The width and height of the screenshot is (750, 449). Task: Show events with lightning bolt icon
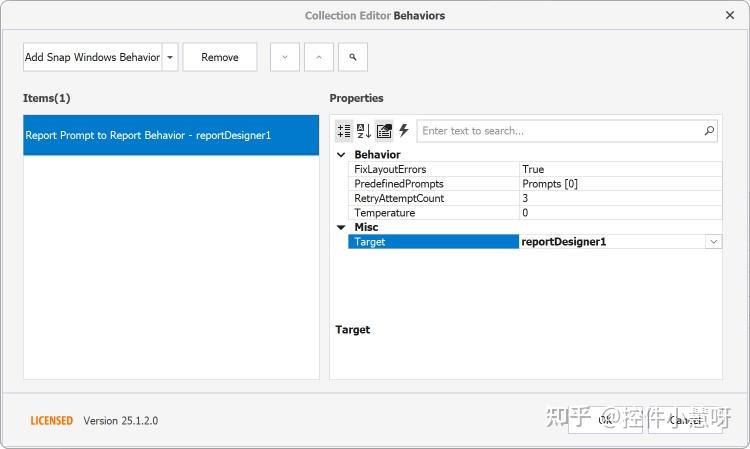point(404,131)
